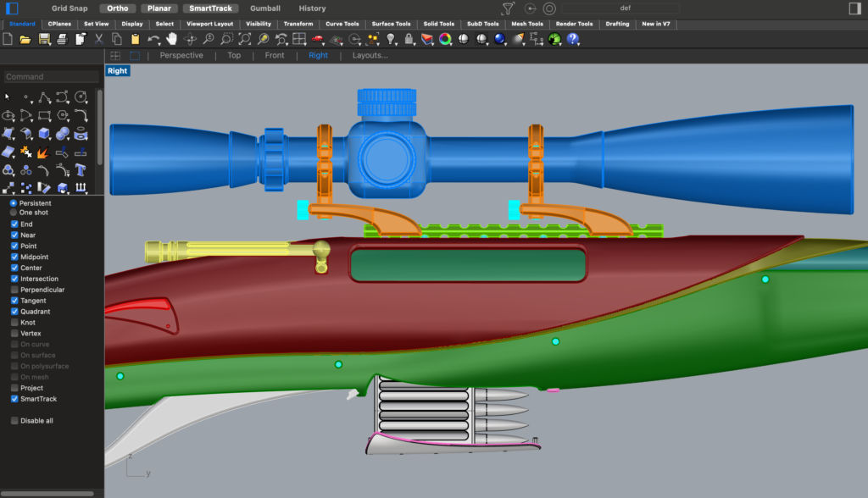Click the Cut scissors icon

click(99, 39)
